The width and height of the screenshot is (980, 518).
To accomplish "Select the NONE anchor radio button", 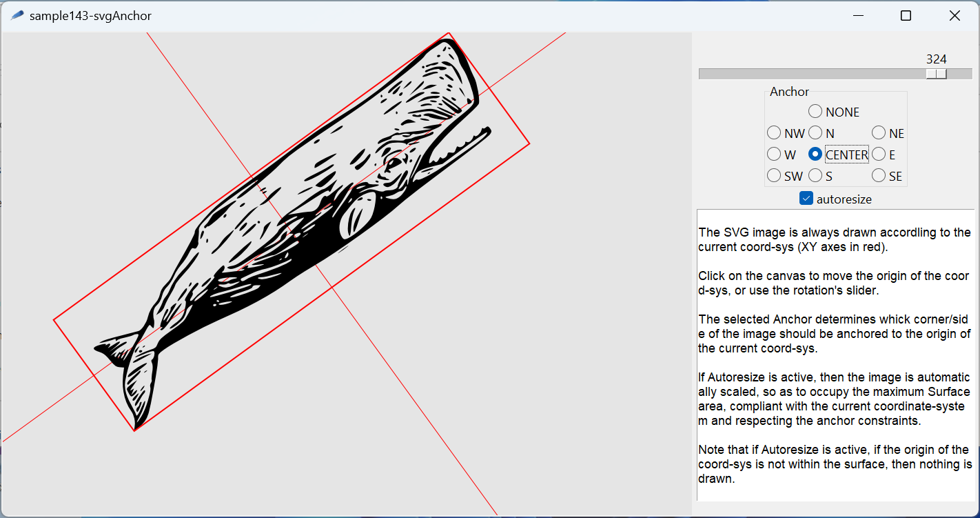I will coord(834,112).
